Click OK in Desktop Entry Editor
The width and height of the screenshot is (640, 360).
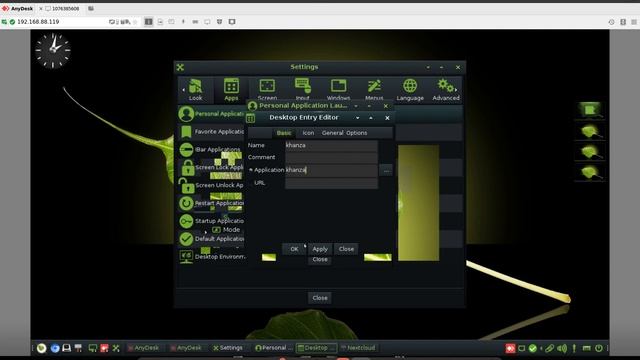294,249
